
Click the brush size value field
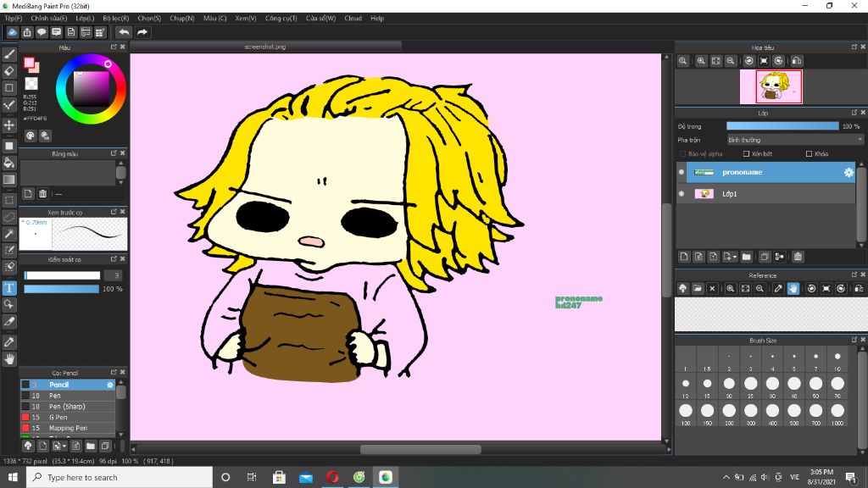pyautogui.click(x=114, y=275)
